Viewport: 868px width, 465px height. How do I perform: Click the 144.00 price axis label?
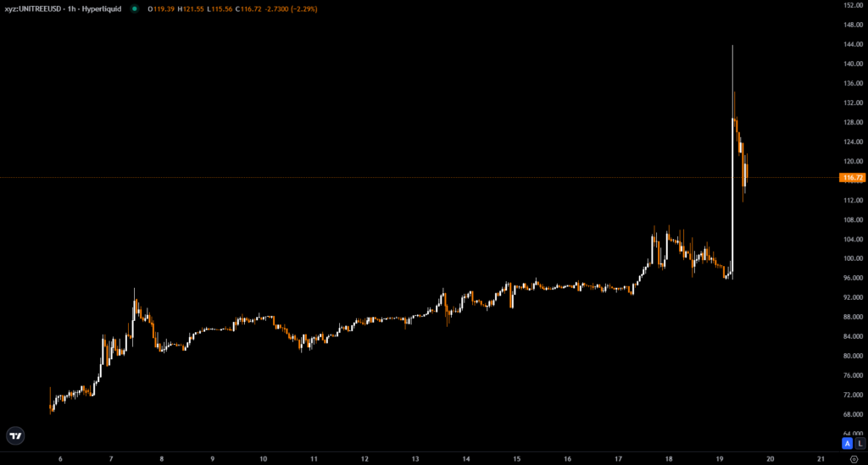[x=853, y=44]
